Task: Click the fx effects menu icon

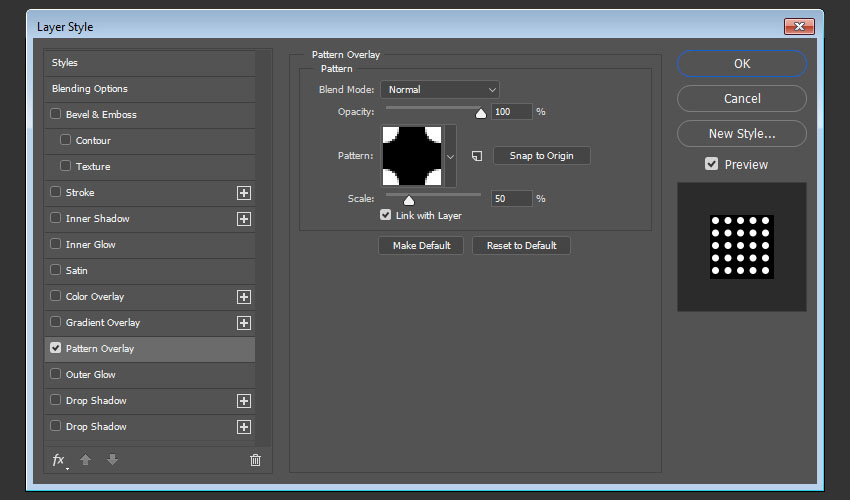Action: [x=59, y=460]
